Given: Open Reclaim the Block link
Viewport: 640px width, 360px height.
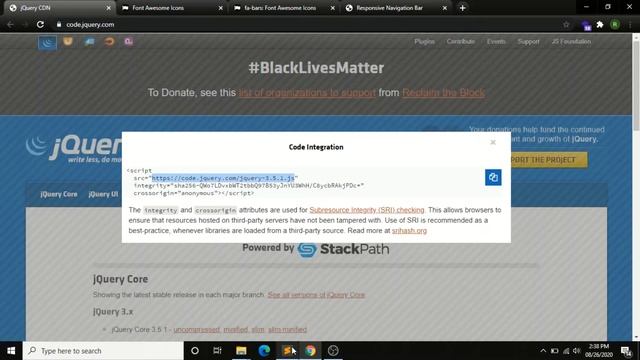Looking at the screenshot, I should click(443, 93).
